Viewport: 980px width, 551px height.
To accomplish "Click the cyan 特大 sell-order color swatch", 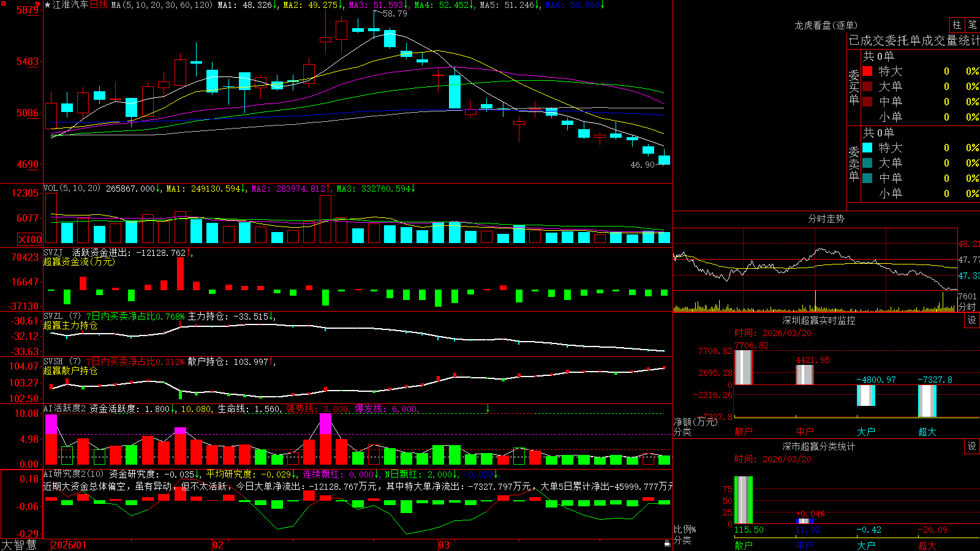I will tap(867, 148).
